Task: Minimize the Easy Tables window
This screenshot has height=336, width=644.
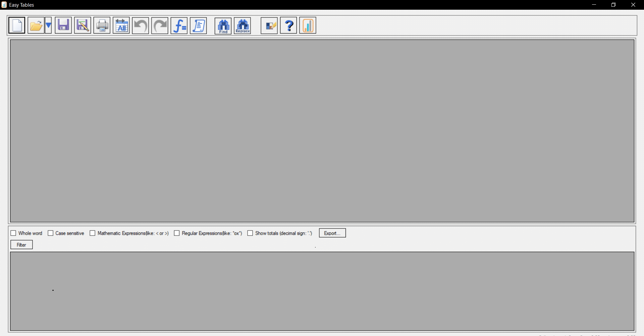Action: (594, 5)
